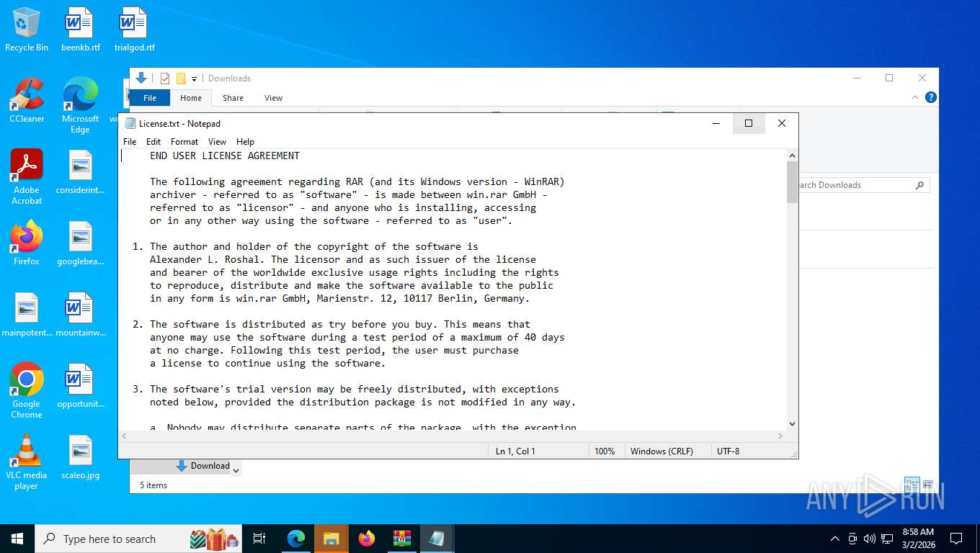Launch VLC media player from desktop
Image resolution: width=980 pixels, height=553 pixels.
tap(27, 462)
